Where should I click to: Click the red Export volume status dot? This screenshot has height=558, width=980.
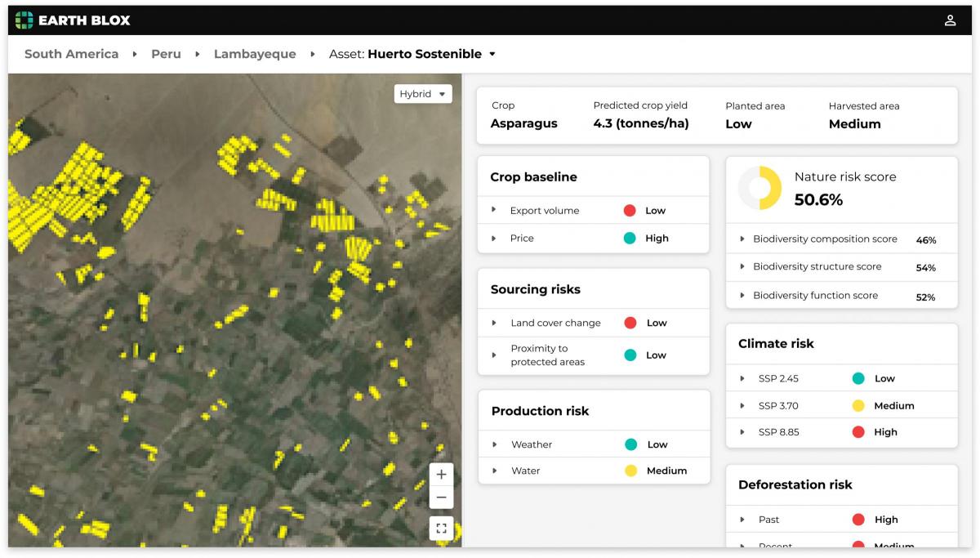tap(630, 211)
